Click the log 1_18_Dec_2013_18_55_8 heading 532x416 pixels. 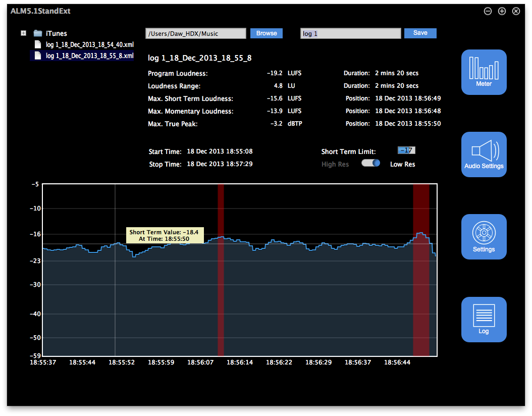pyautogui.click(x=199, y=58)
